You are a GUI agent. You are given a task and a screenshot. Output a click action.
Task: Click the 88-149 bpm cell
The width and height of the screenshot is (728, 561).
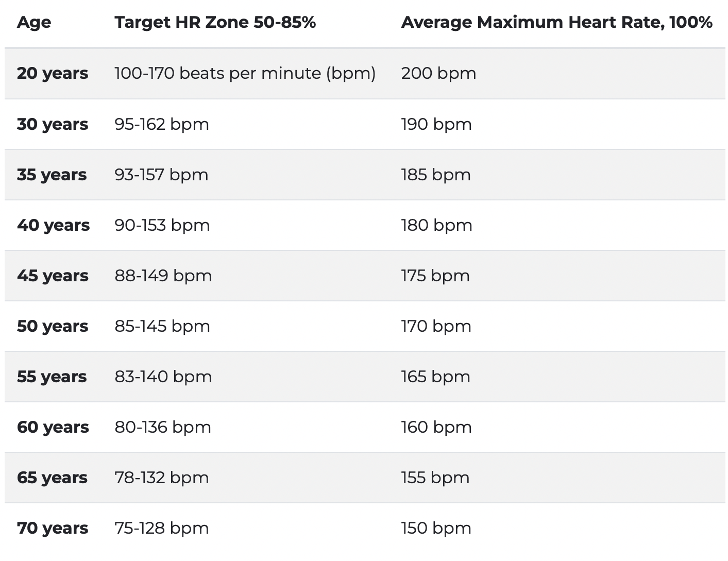tap(163, 276)
